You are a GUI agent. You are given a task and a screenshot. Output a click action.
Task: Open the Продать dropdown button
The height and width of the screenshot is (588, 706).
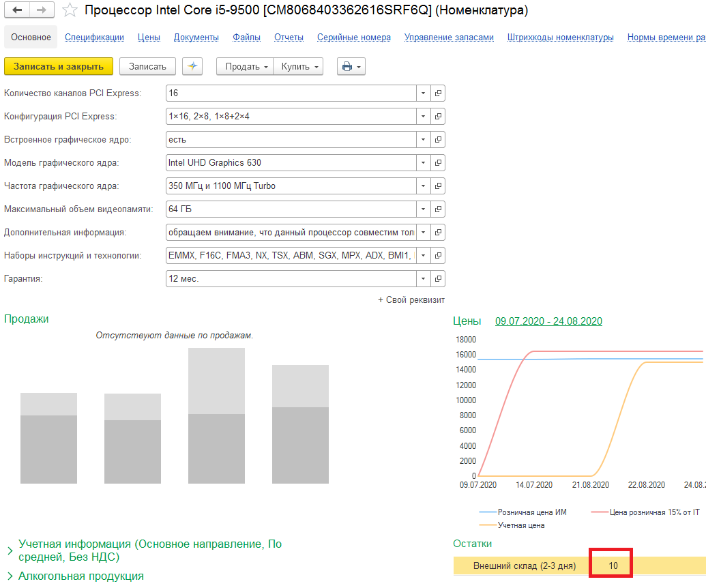pyautogui.click(x=245, y=66)
